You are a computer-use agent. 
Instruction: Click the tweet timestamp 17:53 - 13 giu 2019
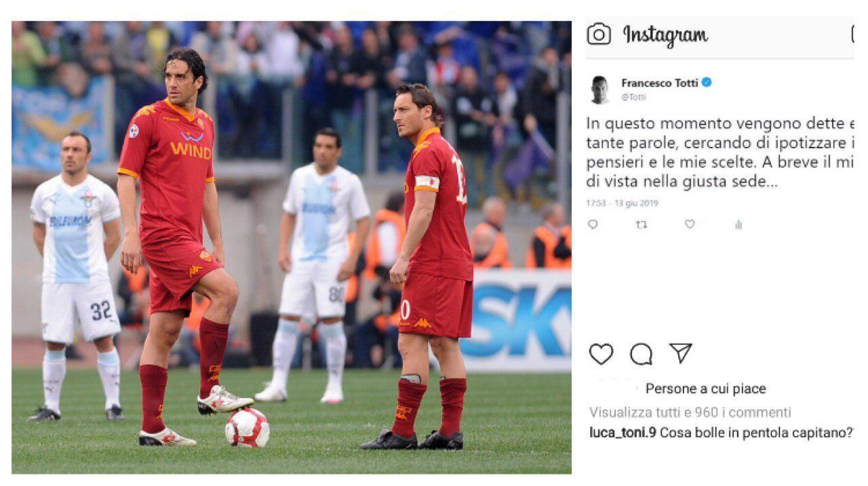tap(622, 203)
